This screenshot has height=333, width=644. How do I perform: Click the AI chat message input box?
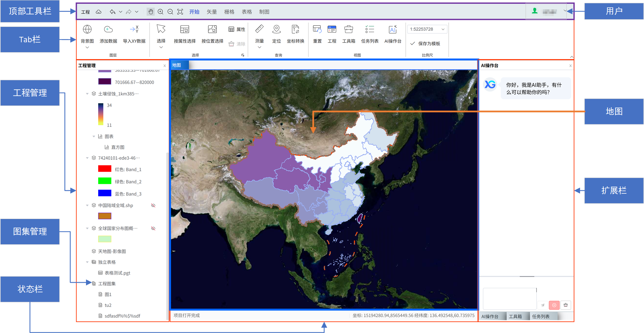click(509, 298)
